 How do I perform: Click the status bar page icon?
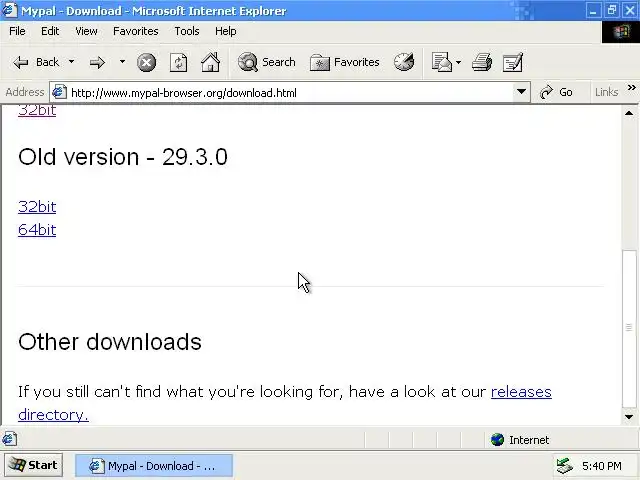click(x=9, y=439)
